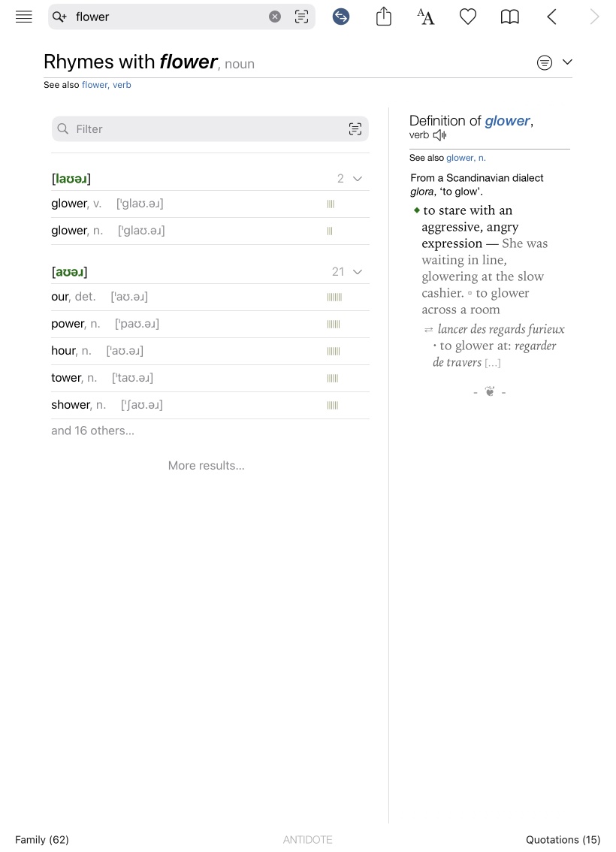Collapse the [aʊəɹ] rhyme group
This screenshot has height=852, width=616.
(x=358, y=272)
